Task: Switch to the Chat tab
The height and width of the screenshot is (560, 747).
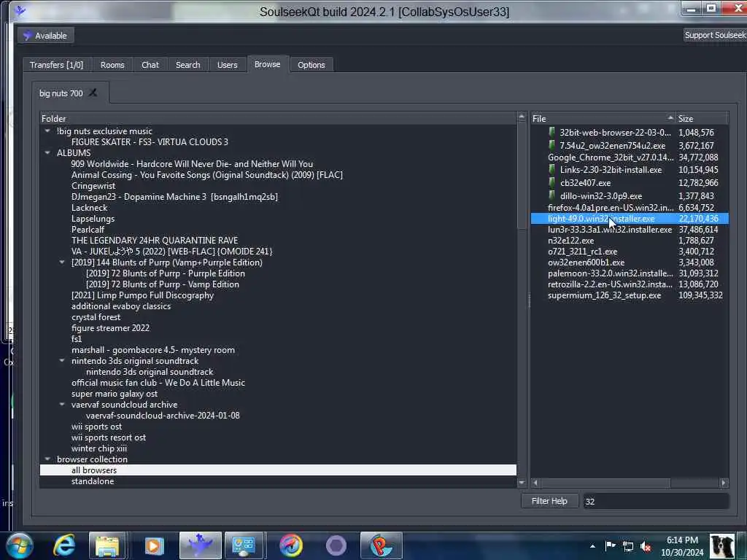Action: pos(150,65)
